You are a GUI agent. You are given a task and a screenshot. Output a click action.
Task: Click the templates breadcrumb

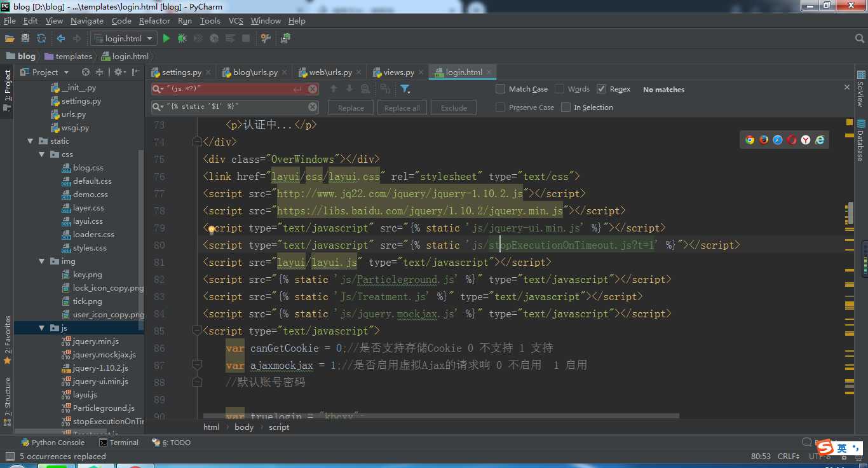pos(68,56)
